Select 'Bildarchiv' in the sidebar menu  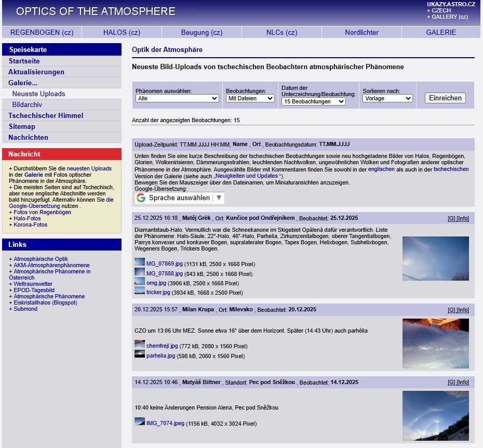tap(27, 105)
